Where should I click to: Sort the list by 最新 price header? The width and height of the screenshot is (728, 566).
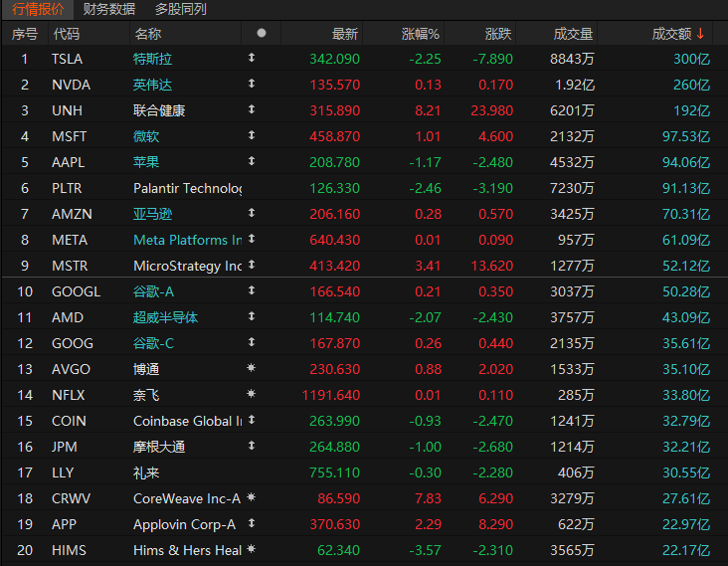click(345, 34)
